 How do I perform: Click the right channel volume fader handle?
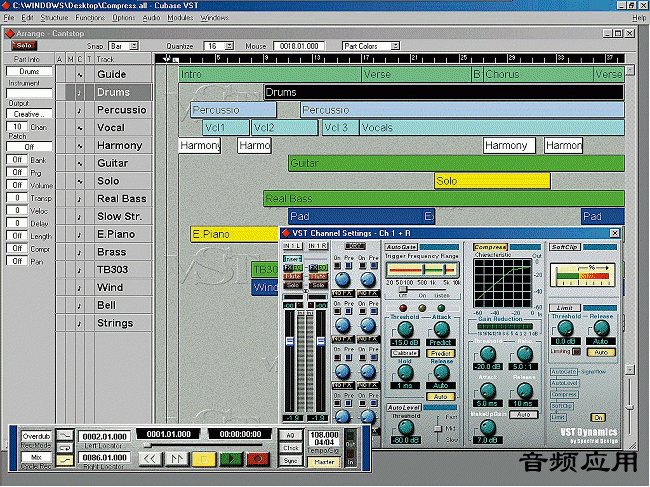tap(321, 342)
